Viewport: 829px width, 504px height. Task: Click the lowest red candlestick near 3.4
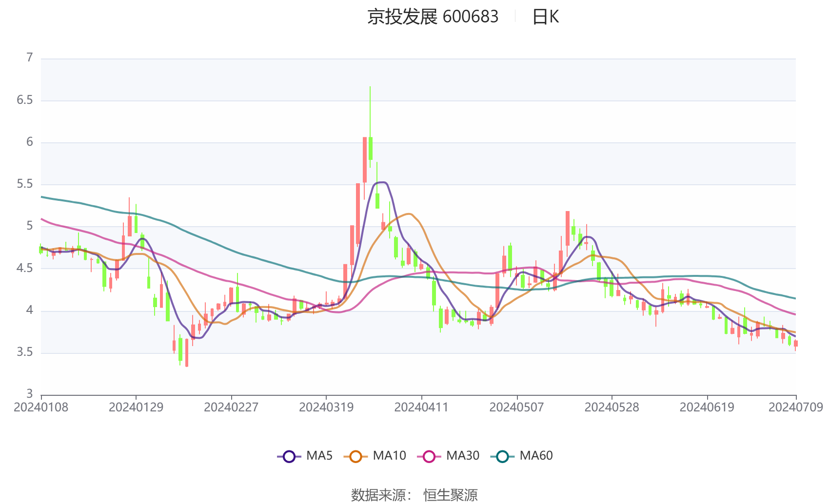click(187, 353)
